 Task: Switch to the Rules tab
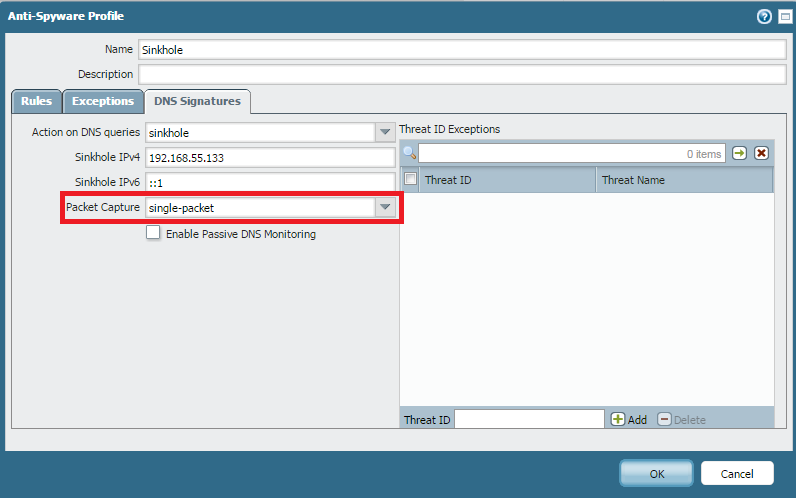37,101
